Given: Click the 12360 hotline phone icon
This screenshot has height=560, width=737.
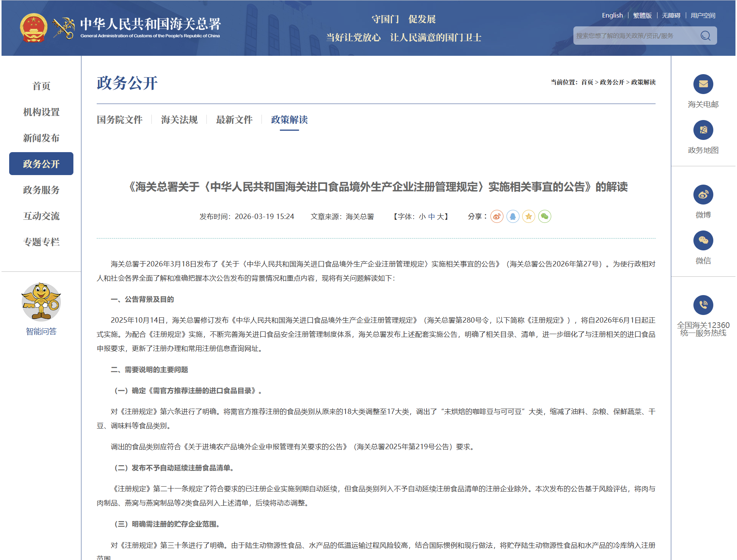Looking at the screenshot, I should pos(703,305).
